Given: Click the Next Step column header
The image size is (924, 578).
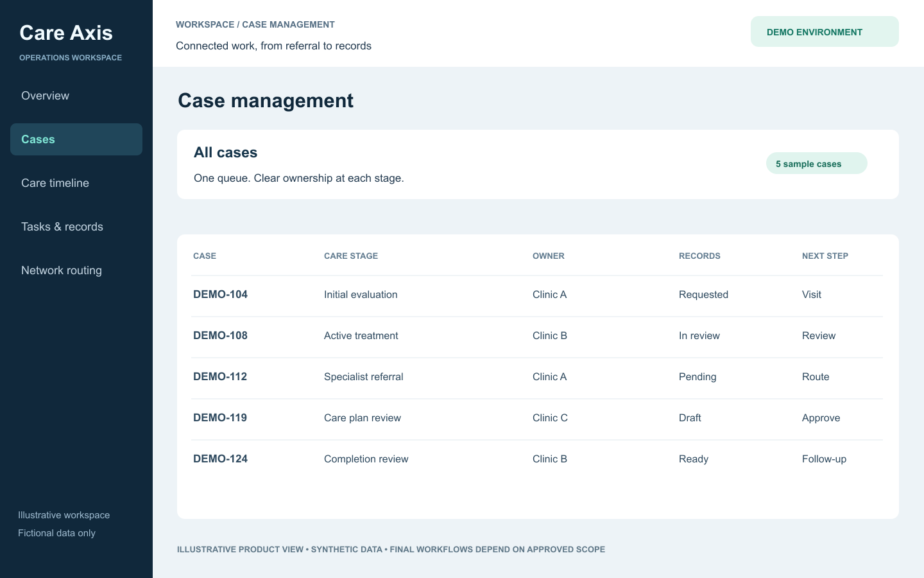Looking at the screenshot, I should pyautogui.click(x=825, y=256).
